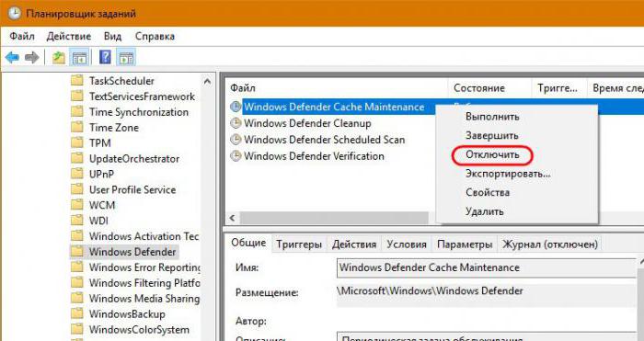The width and height of the screenshot is (644, 341).
Task: Click the task list scroll-left arrow
Action: (233, 218)
